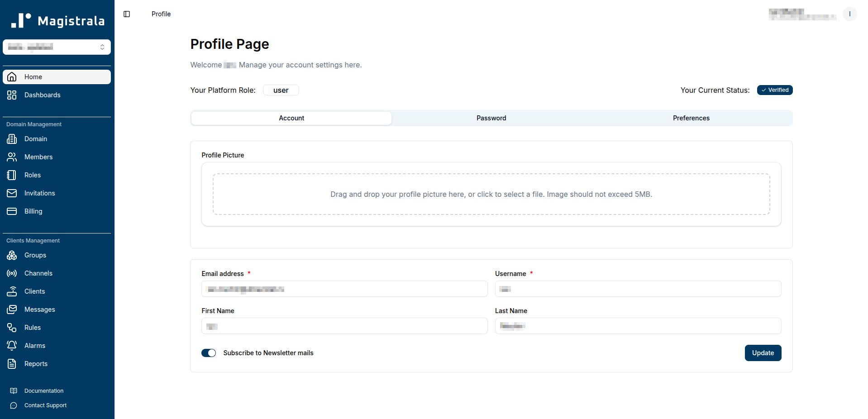
Task: Open the Reports document icon
Action: [x=12, y=364]
